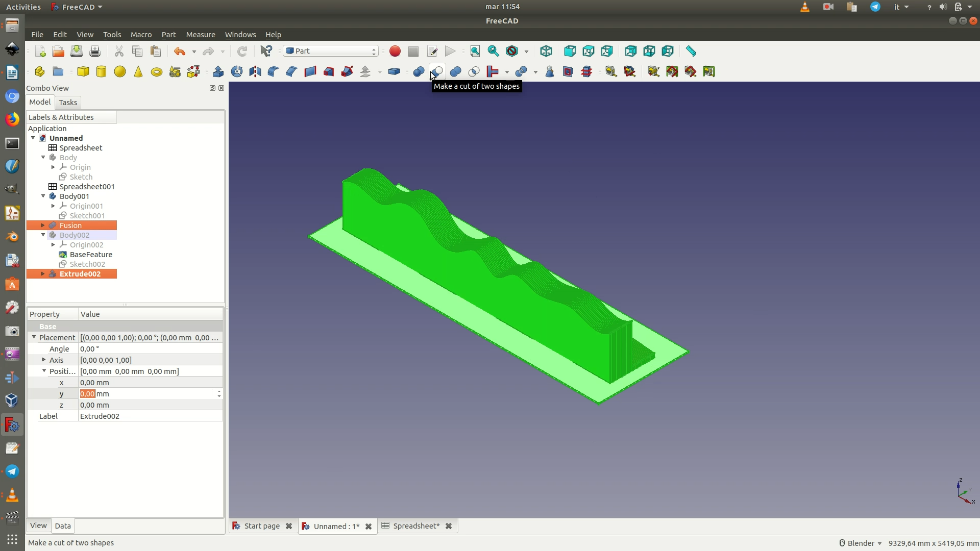Click the What's This help cursor icon
This screenshot has width=980, height=551.
(266, 52)
